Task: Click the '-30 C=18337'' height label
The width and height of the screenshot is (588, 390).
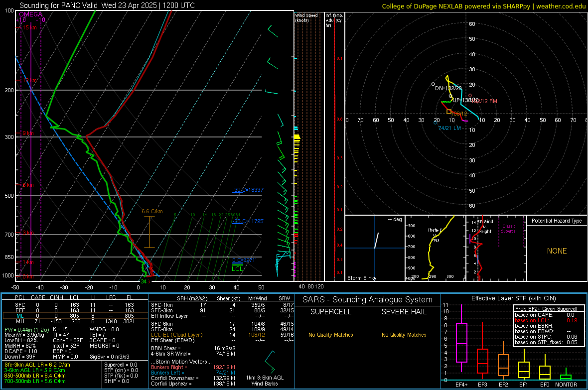Action: pos(248,190)
